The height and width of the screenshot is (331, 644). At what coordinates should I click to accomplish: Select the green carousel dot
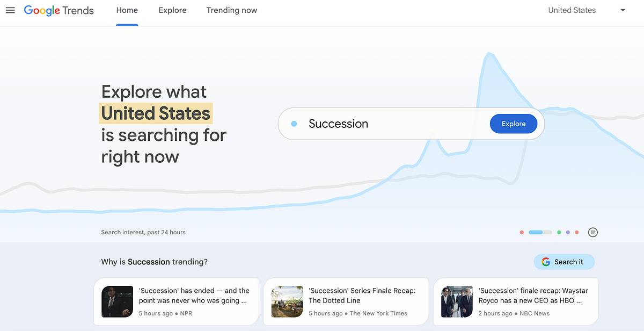point(559,232)
